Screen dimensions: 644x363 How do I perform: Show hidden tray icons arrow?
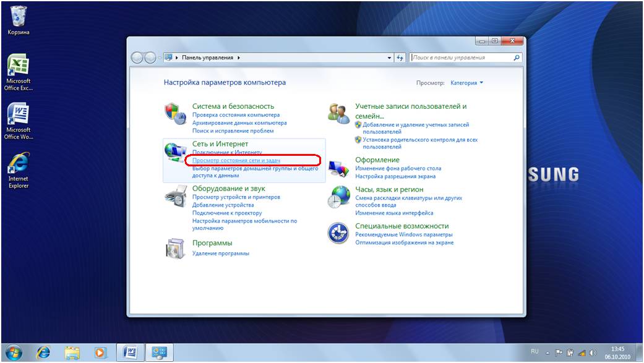tap(547, 352)
